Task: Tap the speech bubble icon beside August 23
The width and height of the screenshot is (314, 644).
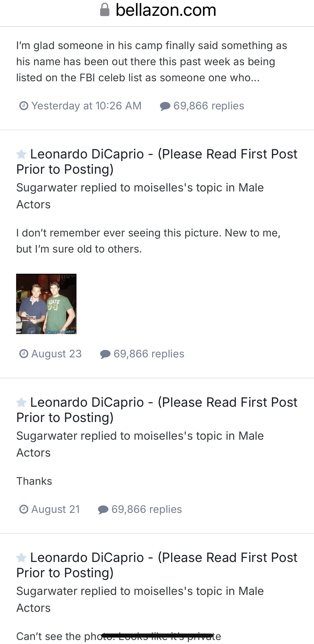Action: pos(105,354)
